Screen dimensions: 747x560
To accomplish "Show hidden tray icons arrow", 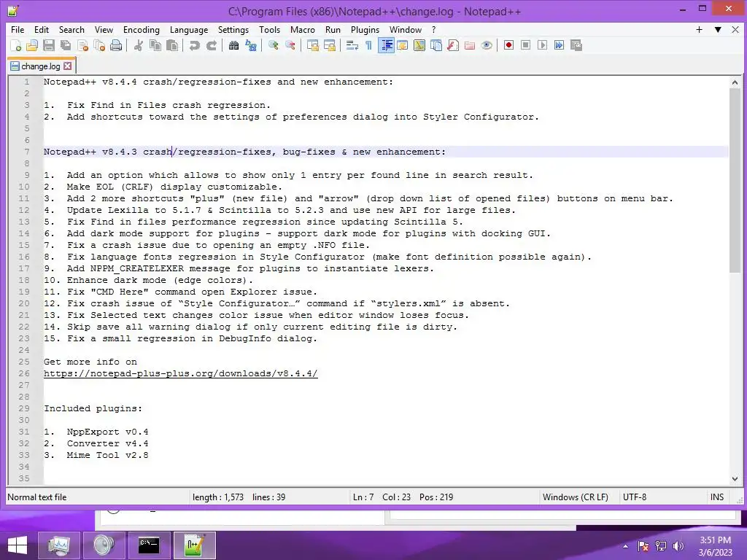I will tap(625, 546).
